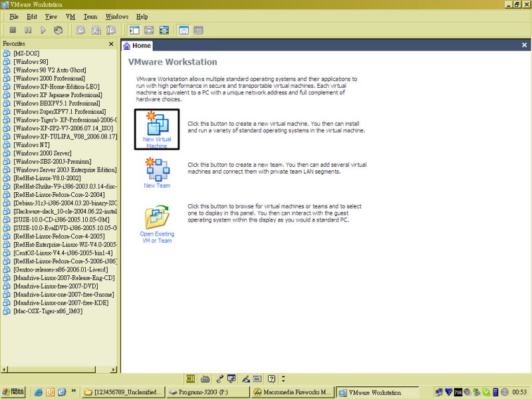
Task: Click the Power On play toolbar button
Action: (x=43, y=30)
